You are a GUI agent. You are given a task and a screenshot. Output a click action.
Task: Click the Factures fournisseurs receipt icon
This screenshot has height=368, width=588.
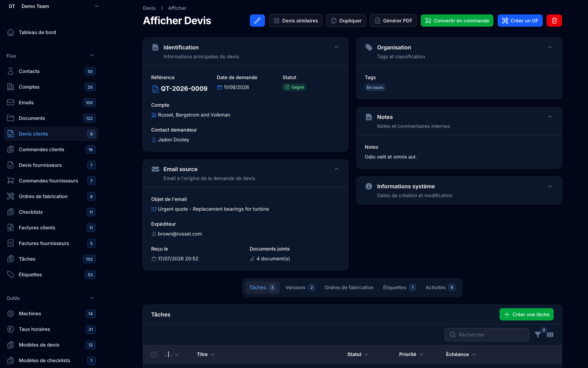click(11, 243)
